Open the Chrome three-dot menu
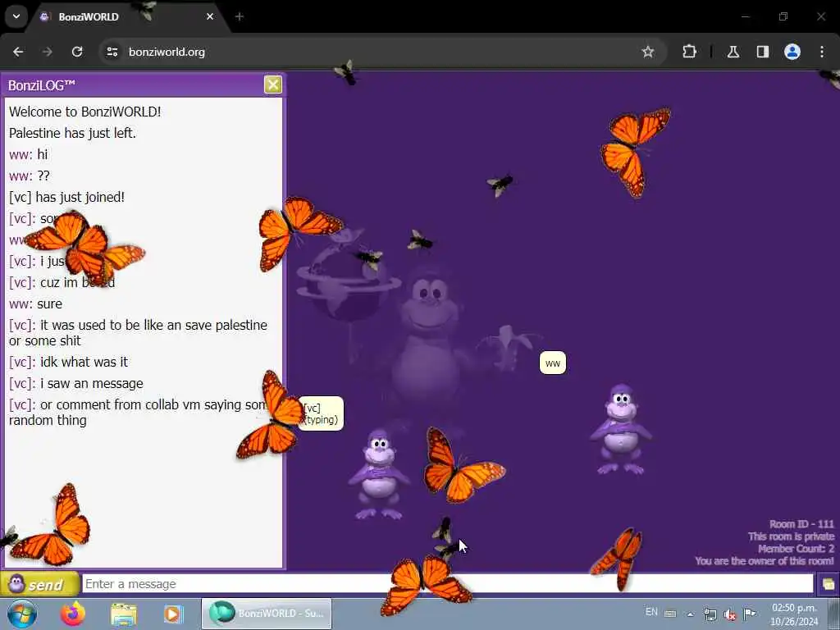The width and height of the screenshot is (840, 630). click(x=822, y=52)
